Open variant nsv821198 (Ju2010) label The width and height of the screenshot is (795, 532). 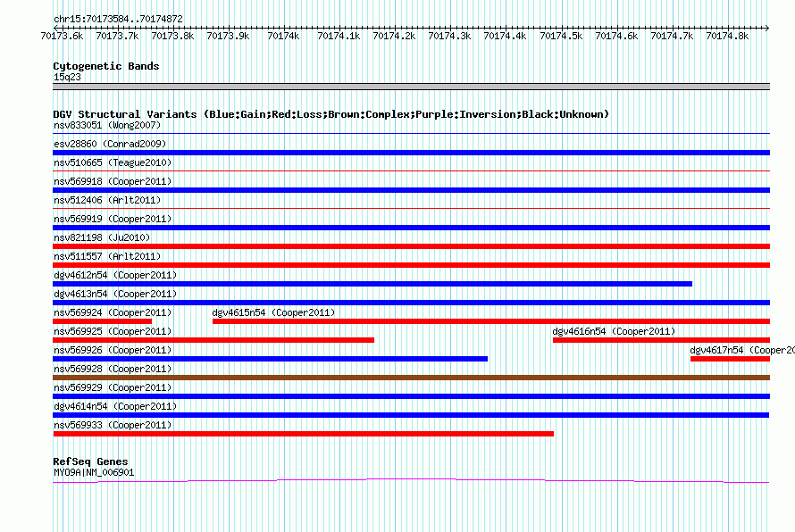[102, 237]
